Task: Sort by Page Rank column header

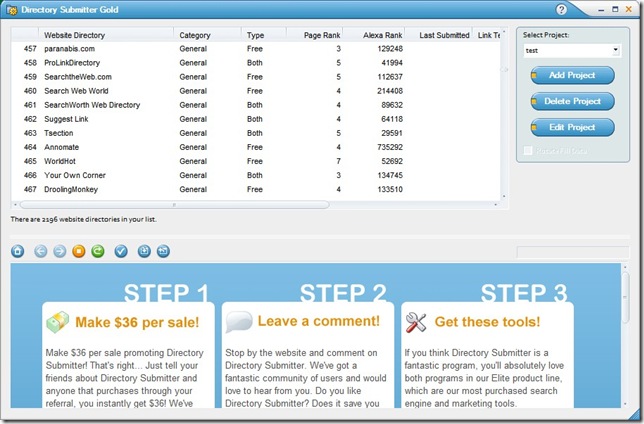Action: click(315, 35)
